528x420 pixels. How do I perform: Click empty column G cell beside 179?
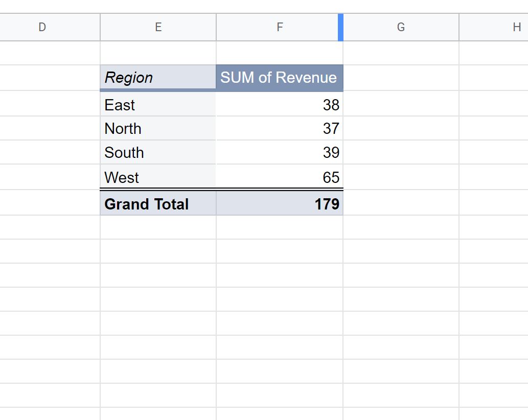pos(401,204)
